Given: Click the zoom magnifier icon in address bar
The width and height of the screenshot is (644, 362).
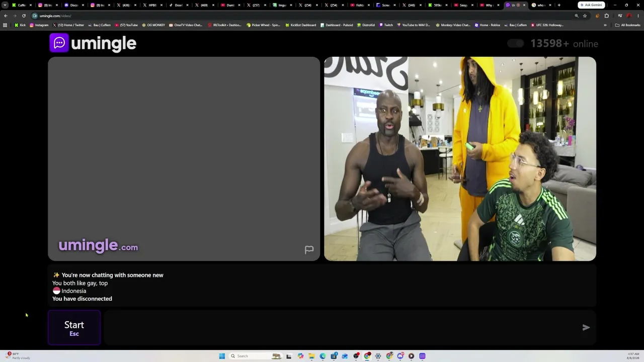Looking at the screenshot, I should tap(577, 16).
